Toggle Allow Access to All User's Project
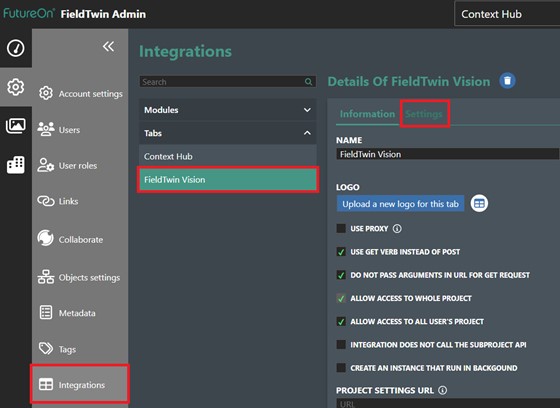The height and width of the screenshot is (408, 560). (341, 322)
